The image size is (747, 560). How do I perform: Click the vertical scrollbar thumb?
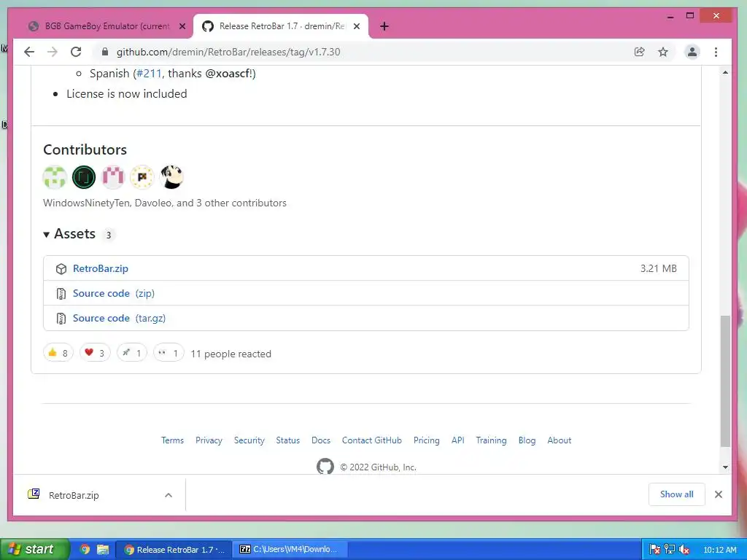pyautogui.click(x=725, y=381)
